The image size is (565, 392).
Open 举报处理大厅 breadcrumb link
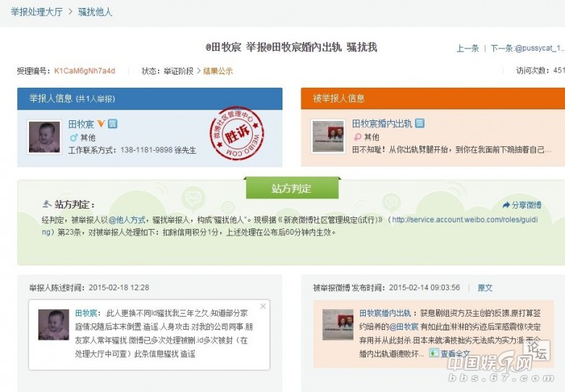click(x=36, y=12)
